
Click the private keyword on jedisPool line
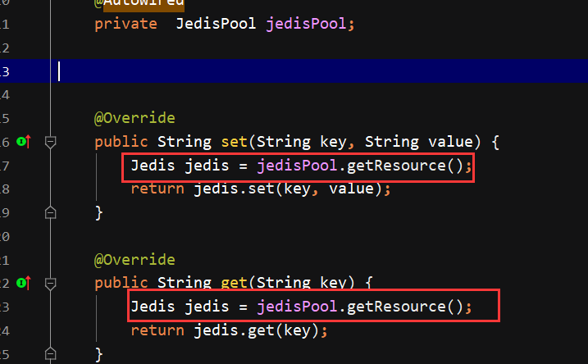pos(125,25)
